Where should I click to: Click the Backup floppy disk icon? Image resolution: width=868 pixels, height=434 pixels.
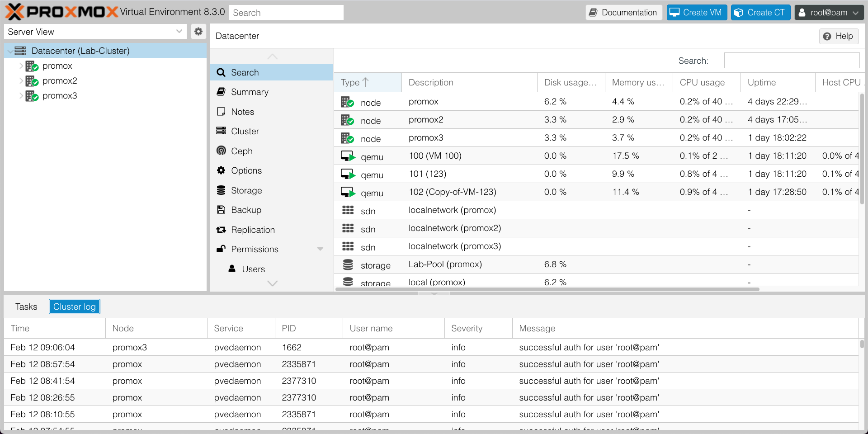pyautogui.click(x=221, y=210)
